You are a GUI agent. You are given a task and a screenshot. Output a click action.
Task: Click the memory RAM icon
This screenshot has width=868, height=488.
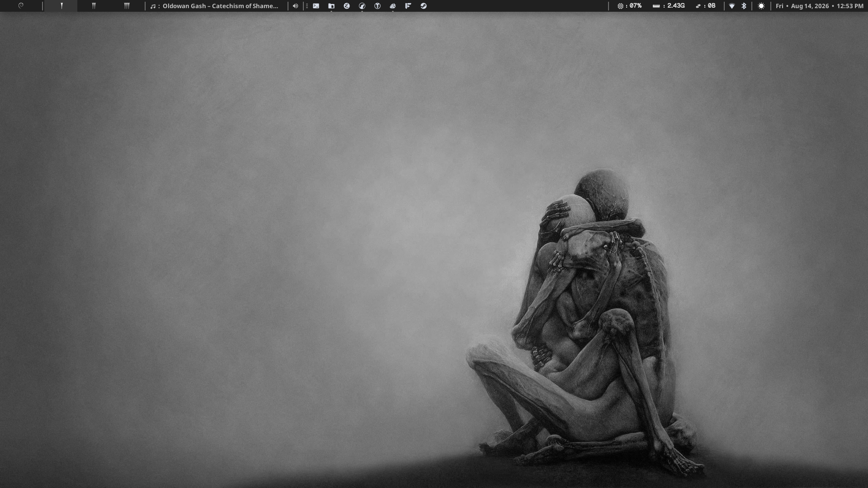point(656,6)
